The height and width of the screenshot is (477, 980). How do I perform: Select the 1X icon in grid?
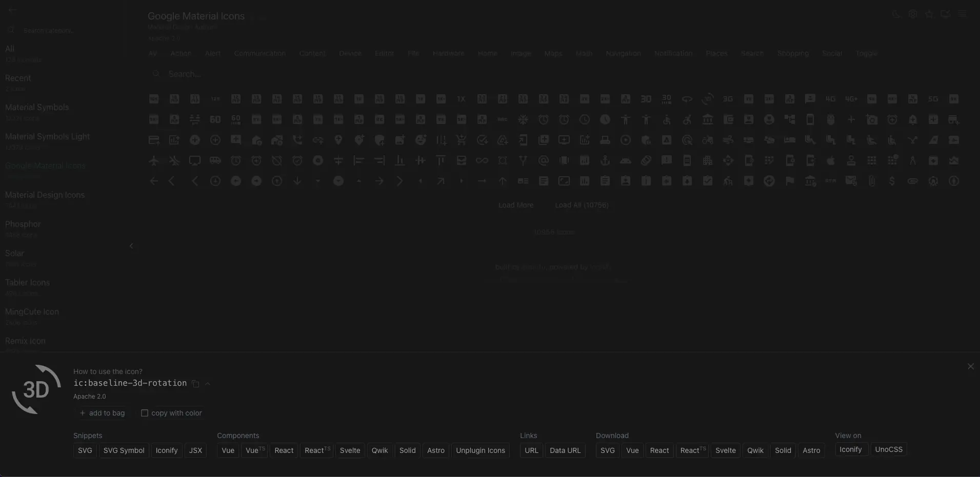(461, 99)
